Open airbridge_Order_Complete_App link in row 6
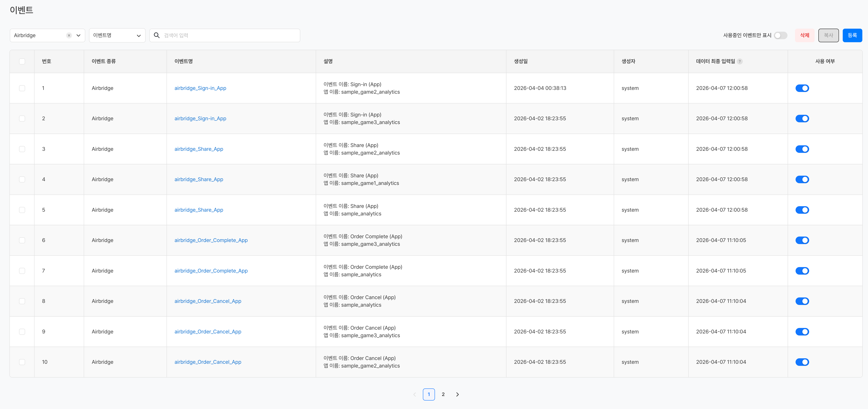 point(211,240)
